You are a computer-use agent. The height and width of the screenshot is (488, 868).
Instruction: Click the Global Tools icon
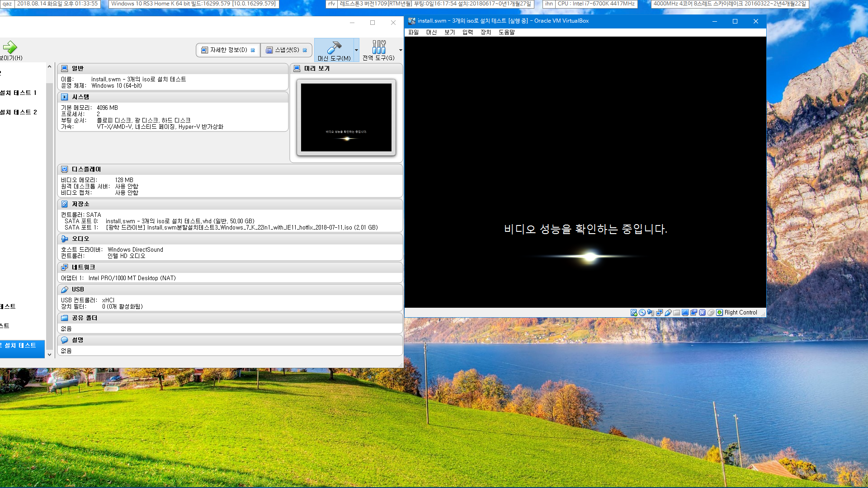point(379,47)
